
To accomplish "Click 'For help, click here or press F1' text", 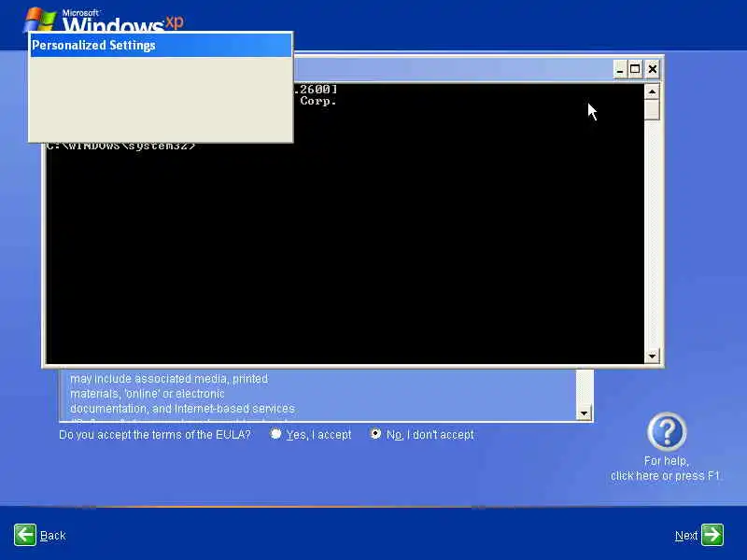I will coord(666,469).
